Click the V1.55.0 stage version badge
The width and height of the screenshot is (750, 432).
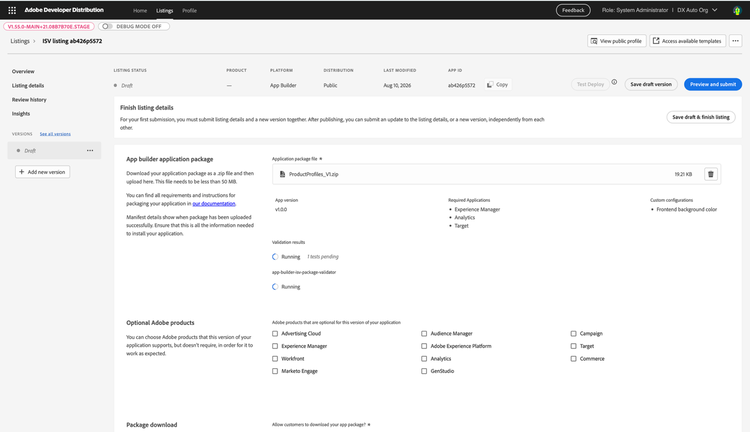[x=49, y=26]
